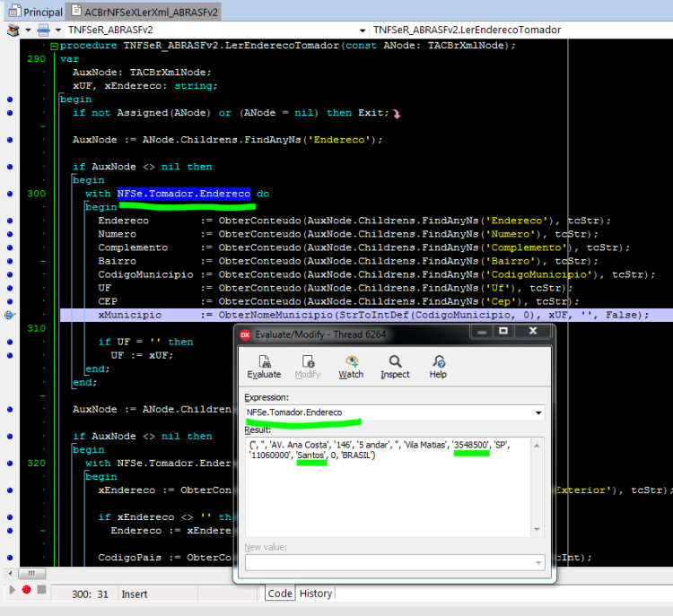Click the red macro record button
This screenshot has width=673, height=616.
(x=27, y=590)
